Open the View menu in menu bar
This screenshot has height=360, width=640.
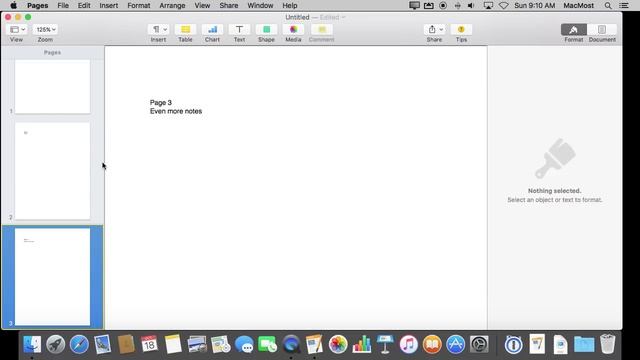coord(202,5)
